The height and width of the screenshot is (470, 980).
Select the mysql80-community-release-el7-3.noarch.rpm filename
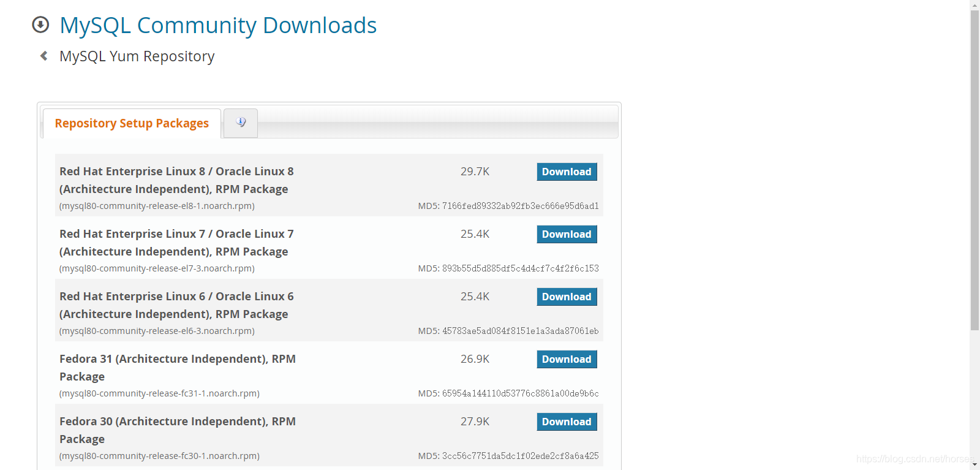tap(157, 268)
